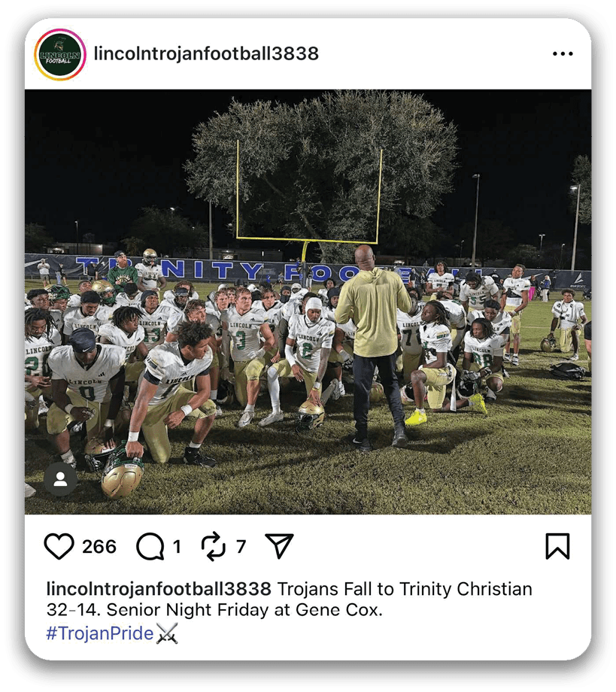
Task: Tap the team huddle photo
Action: 308,302
